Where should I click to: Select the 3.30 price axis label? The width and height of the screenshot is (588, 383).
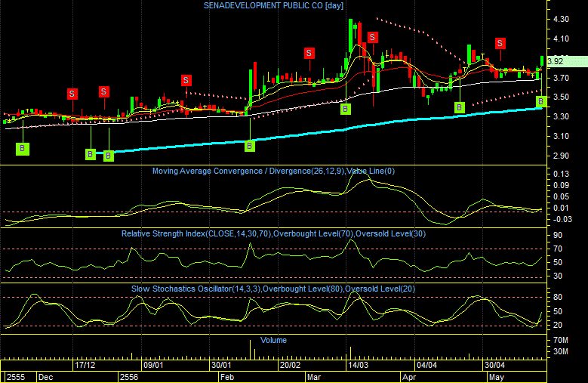pos(561,116)
